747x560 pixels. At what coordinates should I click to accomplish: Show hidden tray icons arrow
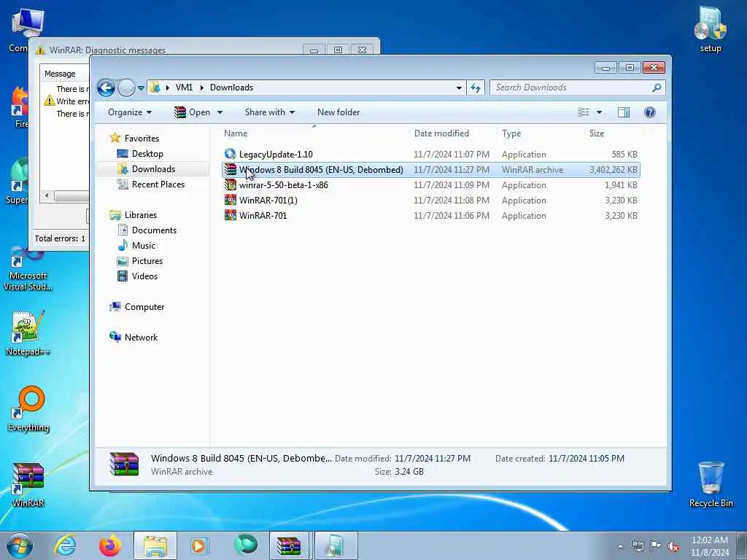620,546
